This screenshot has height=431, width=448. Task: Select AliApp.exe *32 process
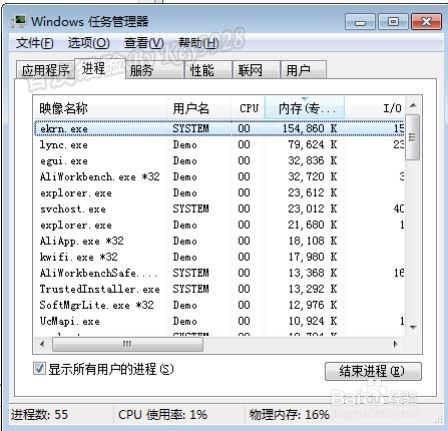[x=219, y=241]
